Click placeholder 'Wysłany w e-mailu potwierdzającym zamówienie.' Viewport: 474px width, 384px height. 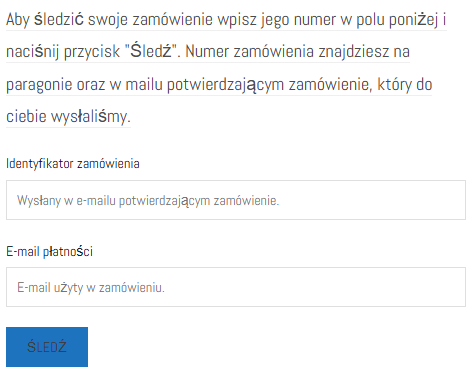coord(148,201)
